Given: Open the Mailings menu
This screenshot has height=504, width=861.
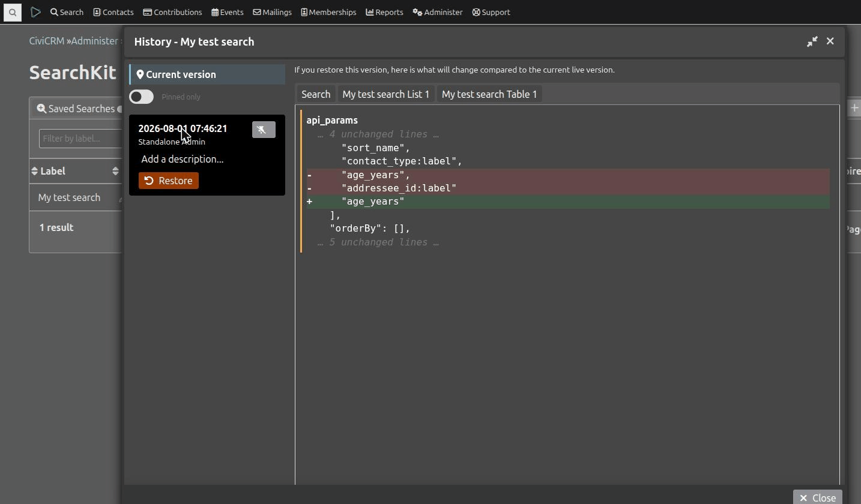Looking at the screenshot, I should pos(272,12).
